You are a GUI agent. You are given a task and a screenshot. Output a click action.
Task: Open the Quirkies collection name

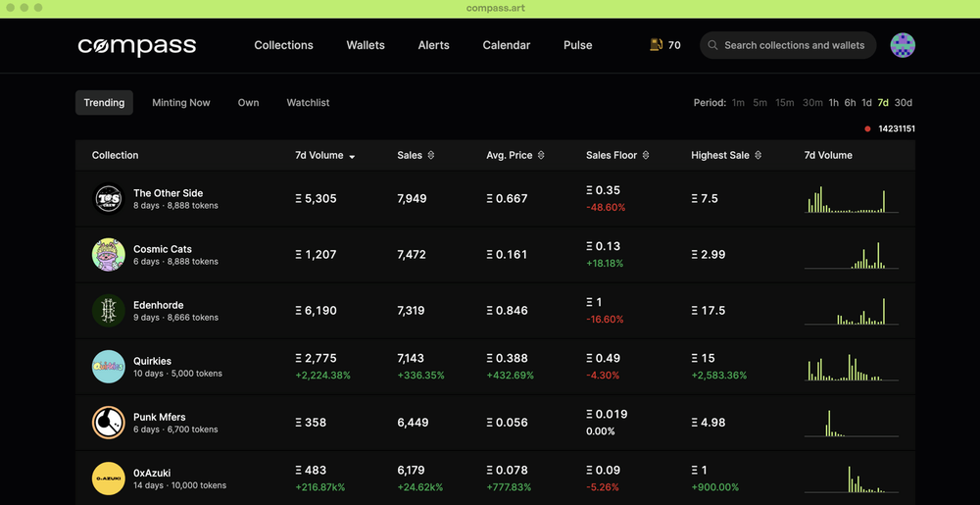pos(152,361)
